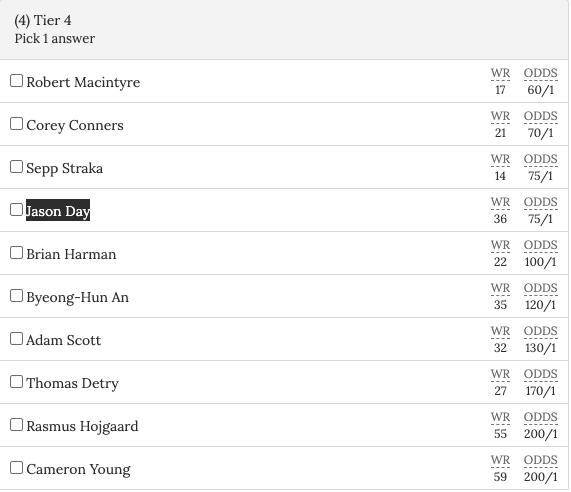Image resolution: width=571 pixels, height=492 pixels.
Task: Click the Rasmus Hojgaard name label
Action: (x=82, y=426)
